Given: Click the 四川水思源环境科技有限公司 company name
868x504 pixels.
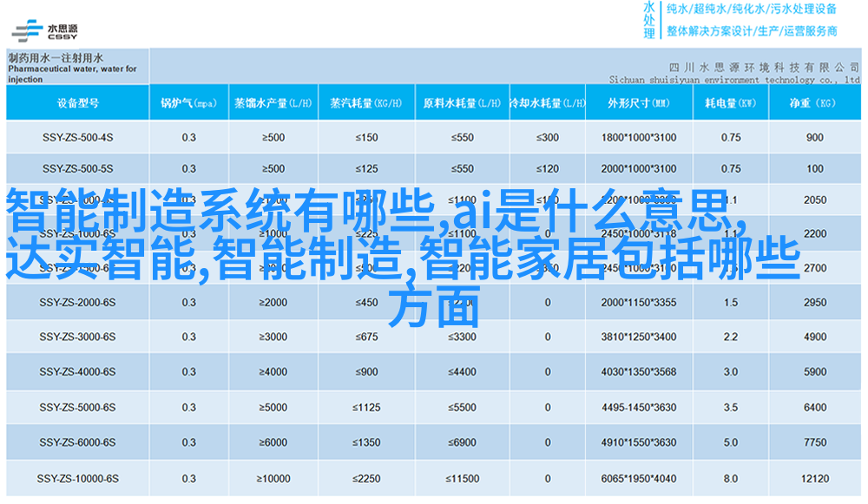Looking at the screenshot, I should click(x=764, y=68).
